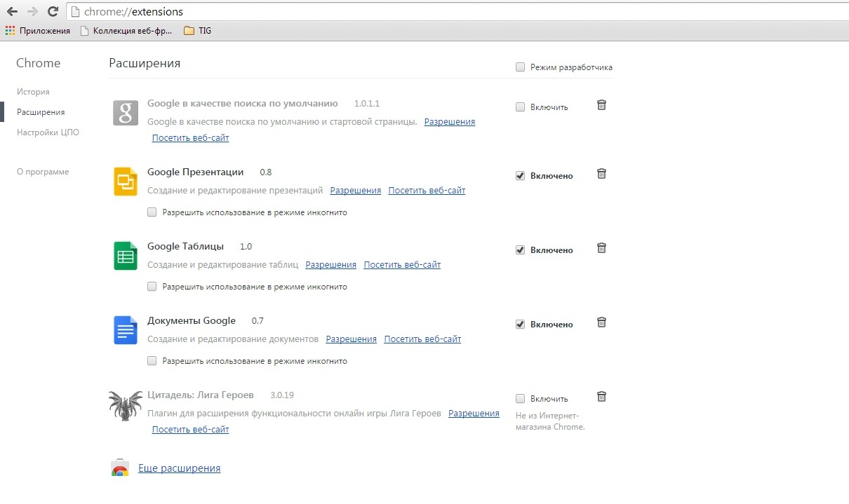
Task: Click Посетить веб-сайт for Google Презентации
Action: click(x=427, y=191)
